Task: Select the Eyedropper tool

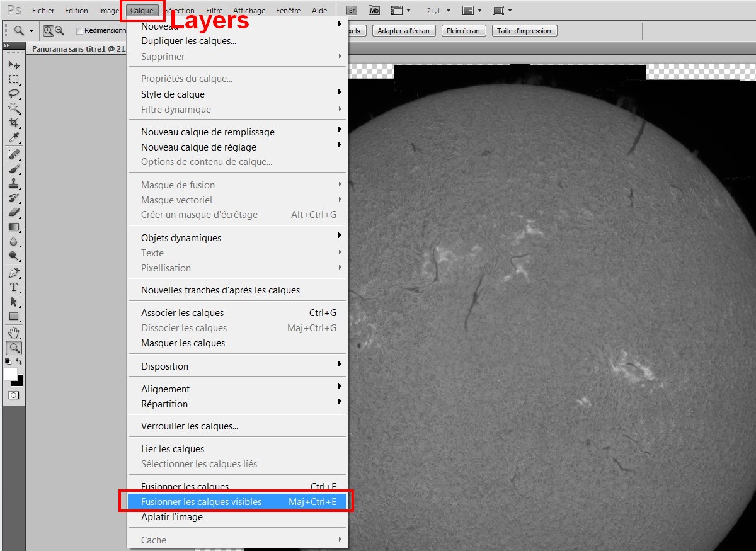Action: [13, 137]
